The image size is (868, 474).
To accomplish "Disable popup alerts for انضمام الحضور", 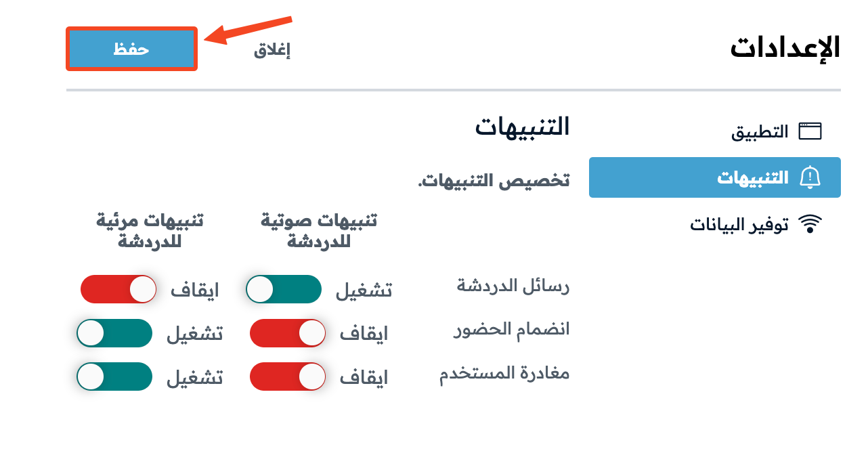I will click(x=114, y=333).
